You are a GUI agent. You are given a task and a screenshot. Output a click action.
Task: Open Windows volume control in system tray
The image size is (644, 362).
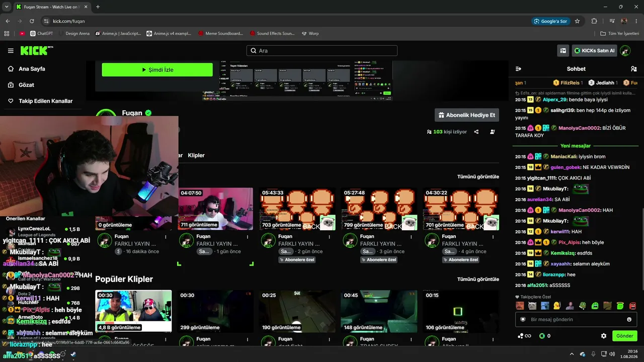tap(612, 354)
